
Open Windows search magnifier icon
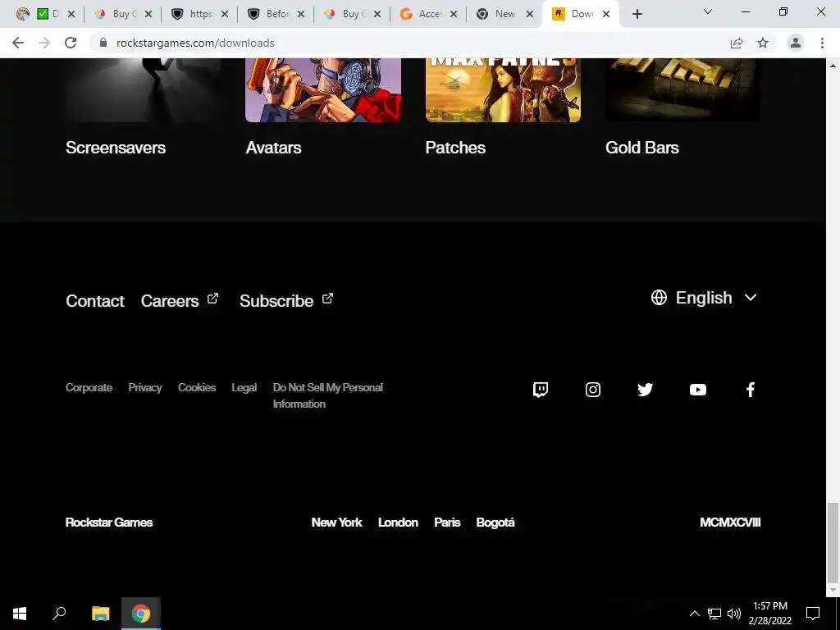[x=59, y=614]
